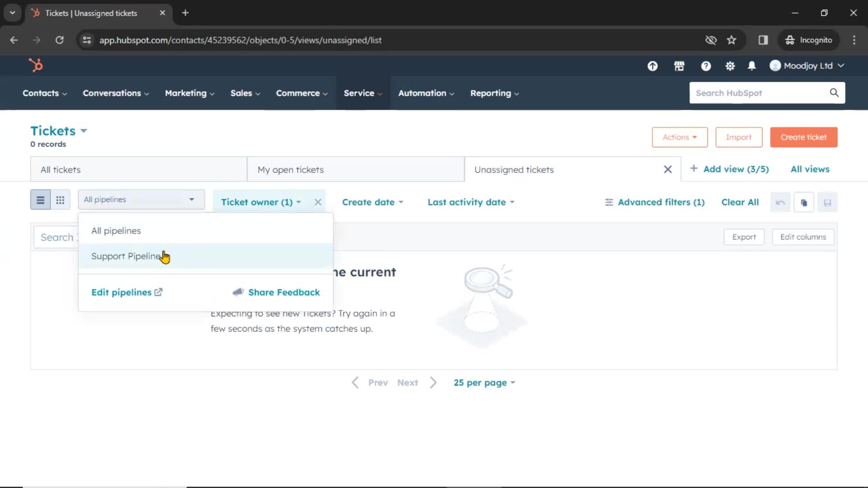This screenshot has height=488, width=868.
Task: Click the Edit pipelines link
Action: coord(122,292)
